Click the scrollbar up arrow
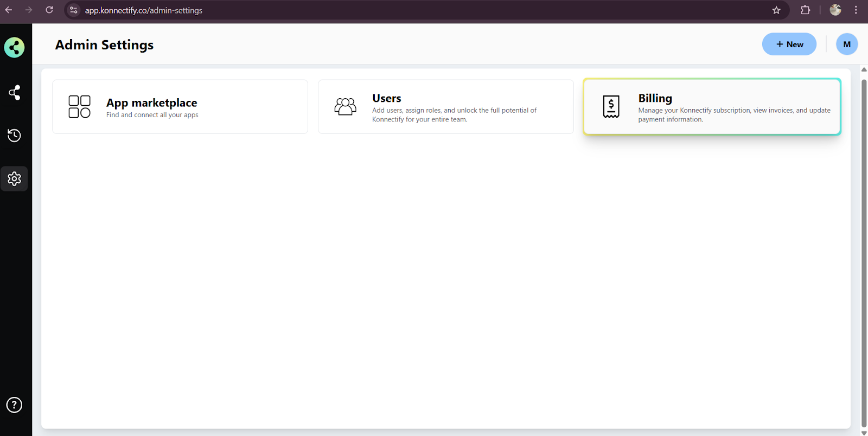 [864, 70]
